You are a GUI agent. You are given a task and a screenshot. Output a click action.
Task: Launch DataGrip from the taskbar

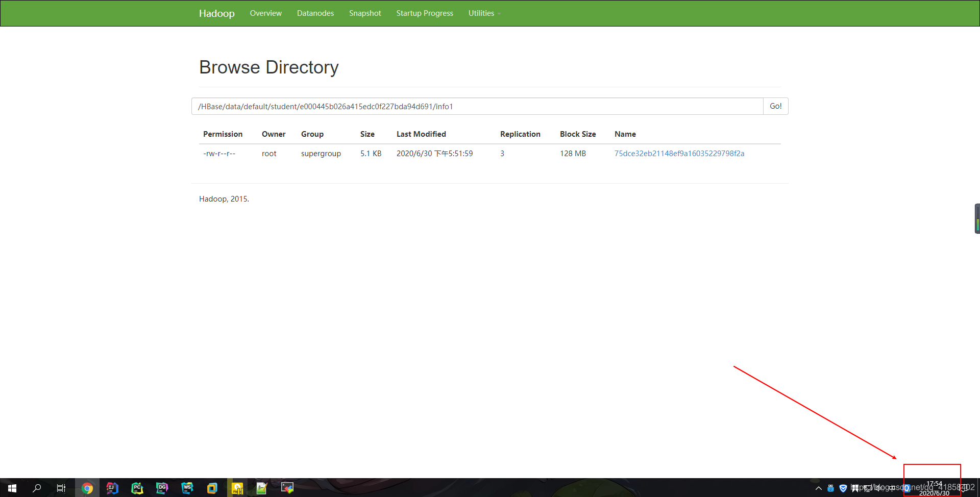tap(162, 488)
